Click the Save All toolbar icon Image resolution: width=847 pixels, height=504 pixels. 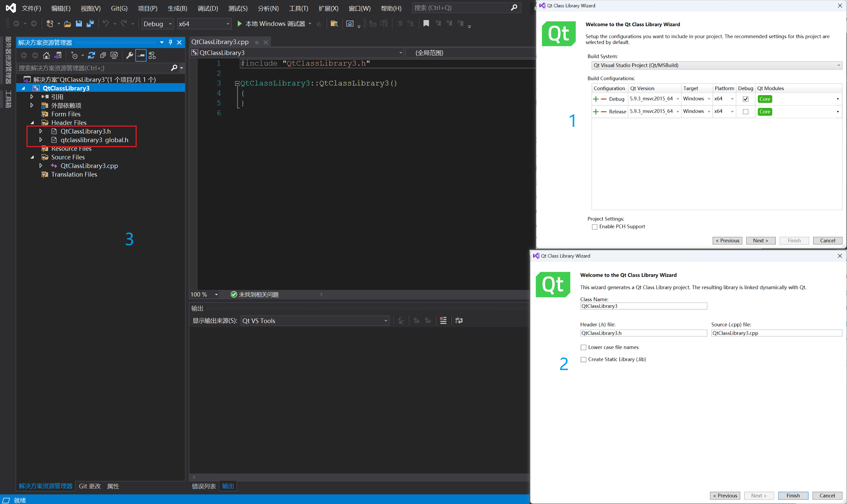pos(90,24)
